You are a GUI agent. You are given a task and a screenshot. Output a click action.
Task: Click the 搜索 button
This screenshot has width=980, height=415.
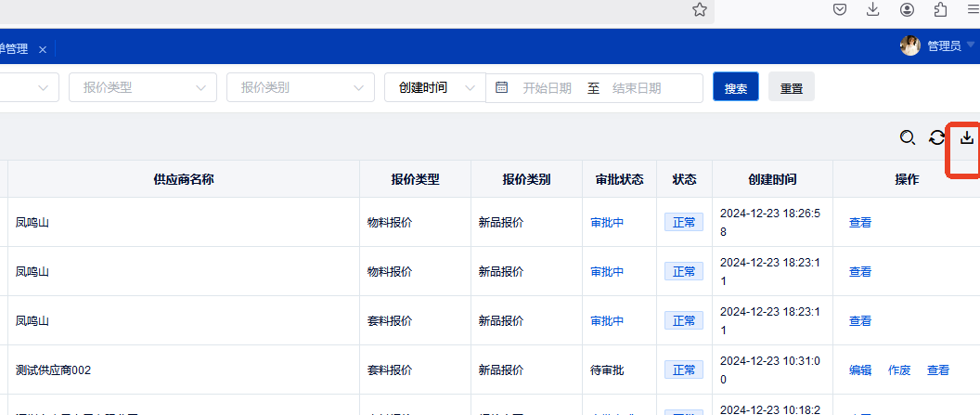tap(736, 87)
